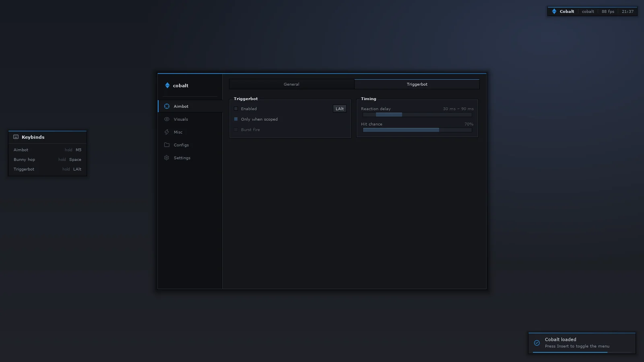Click the LAlt keybind button
Viewport: 644px width, 362px height.
(x=340, y=109)
